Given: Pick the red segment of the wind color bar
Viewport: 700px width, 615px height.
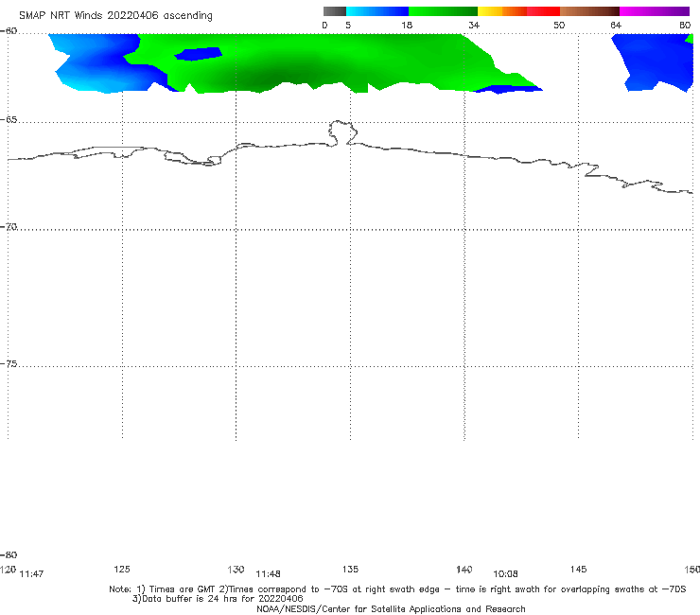Looking at the screenshot, I should [543, 11].
